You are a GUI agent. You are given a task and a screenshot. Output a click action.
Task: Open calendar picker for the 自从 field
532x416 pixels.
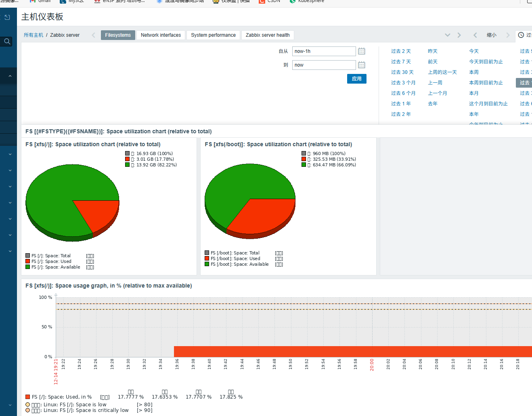pos(362,51)
